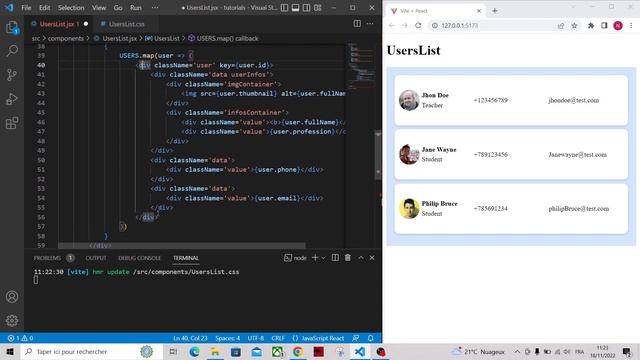View site information icon
640x360 pixels.
click(435, 25)
